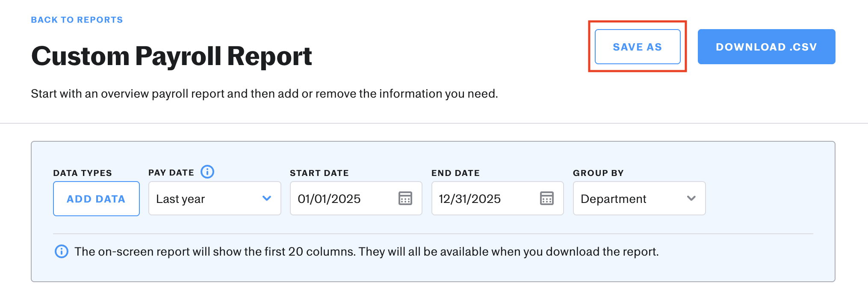Download the report as .CSV
The width and height of the screenshot is (868, 304).
pos(766,47)
